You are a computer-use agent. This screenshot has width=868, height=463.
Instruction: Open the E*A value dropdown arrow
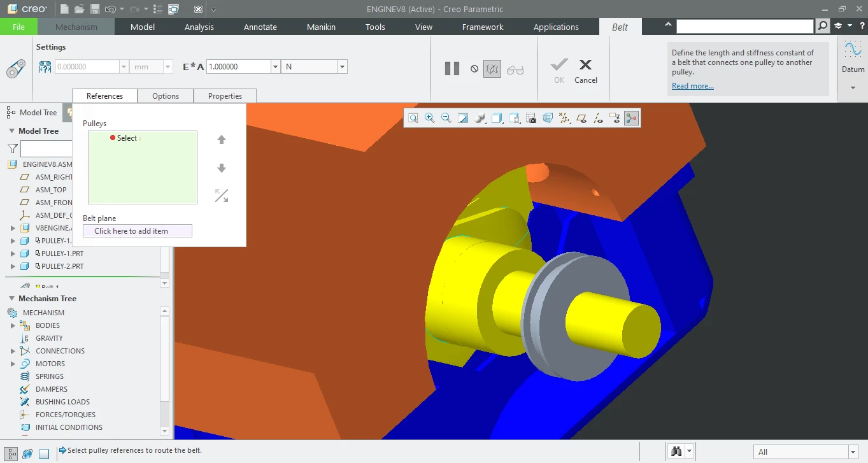276,67
